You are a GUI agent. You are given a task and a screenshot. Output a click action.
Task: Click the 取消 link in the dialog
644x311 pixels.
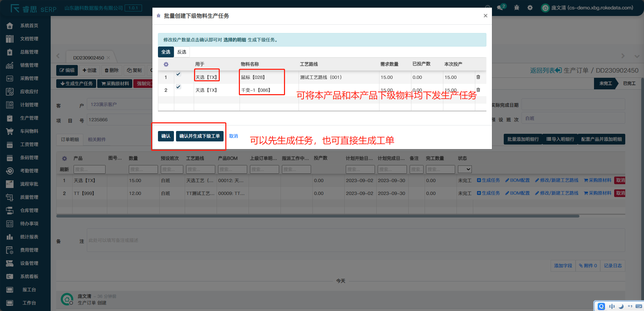point(233,136)
